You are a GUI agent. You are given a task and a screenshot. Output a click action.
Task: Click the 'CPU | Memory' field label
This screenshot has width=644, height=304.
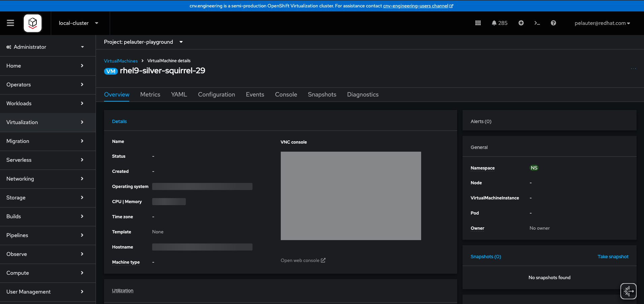pos(127,202)
